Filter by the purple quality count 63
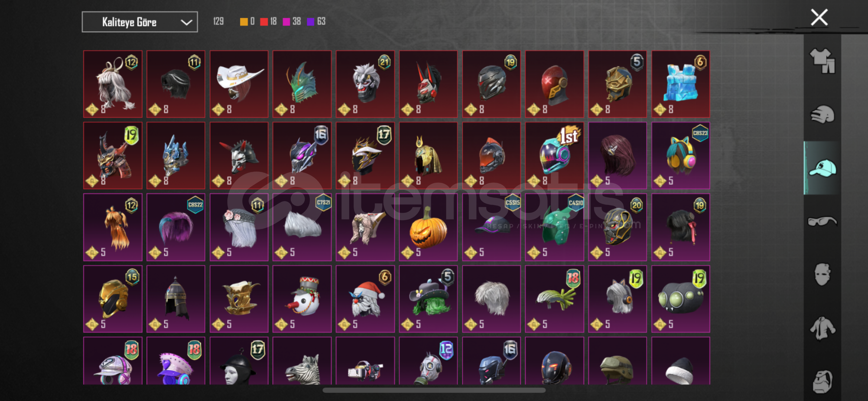868x401 pixels. coord(316,22)
